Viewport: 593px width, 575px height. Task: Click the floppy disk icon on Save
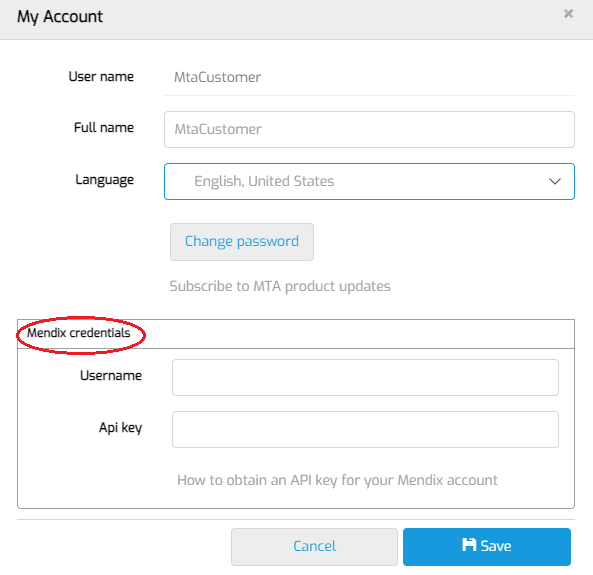[x=469, y=545]
